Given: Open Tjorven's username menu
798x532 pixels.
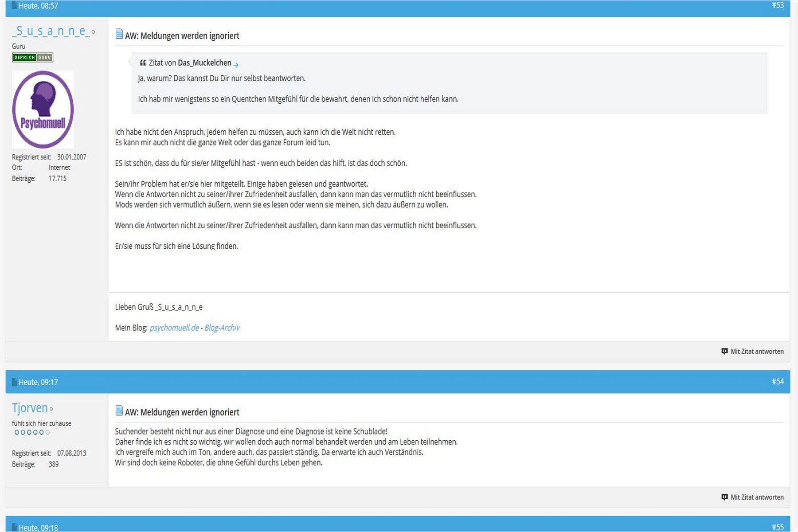Looking at the screenshot, I should point(30,407).
